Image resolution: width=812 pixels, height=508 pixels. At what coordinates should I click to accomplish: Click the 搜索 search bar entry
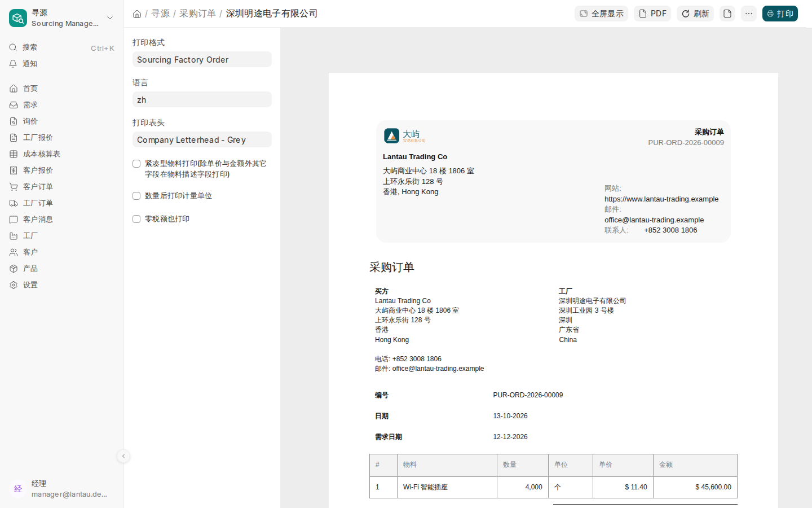point(61,47)
